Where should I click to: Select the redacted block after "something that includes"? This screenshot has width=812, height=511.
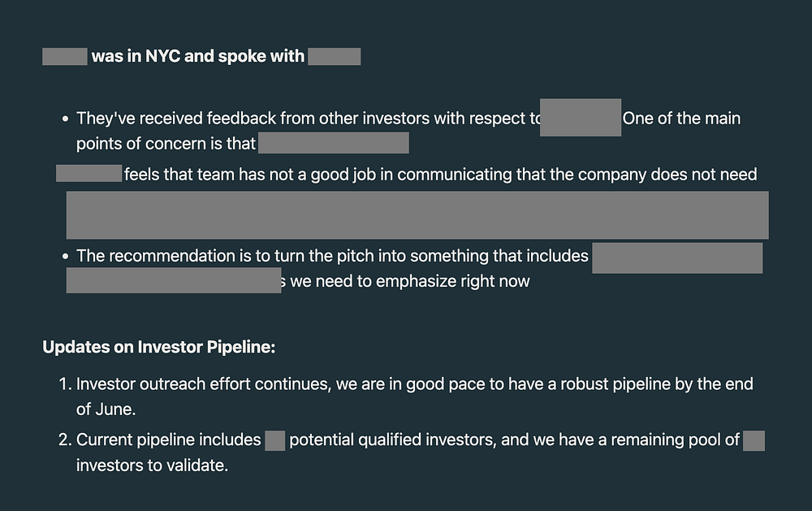coord(677,258)
